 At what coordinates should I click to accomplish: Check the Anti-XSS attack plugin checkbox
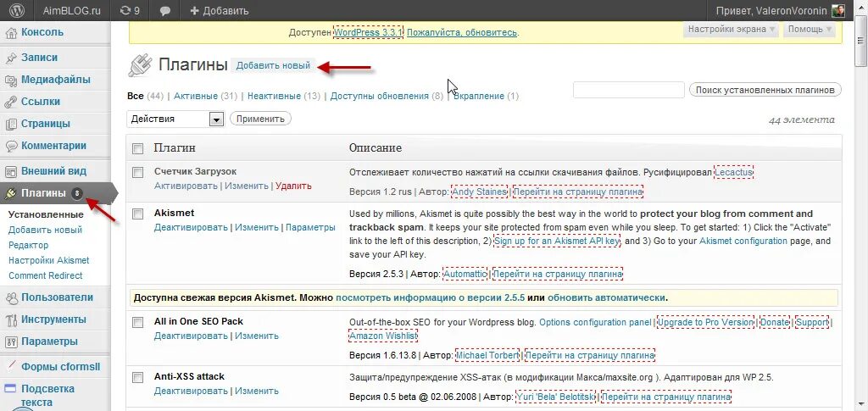click(x=138, y=378)
